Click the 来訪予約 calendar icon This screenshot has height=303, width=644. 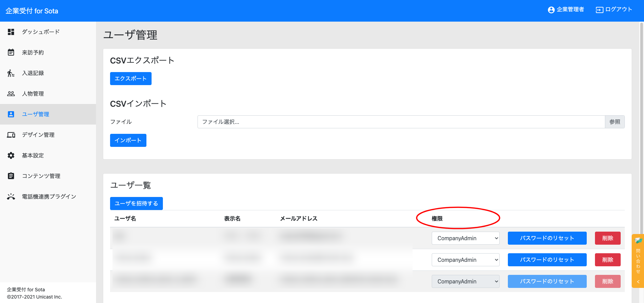[11, 53]
